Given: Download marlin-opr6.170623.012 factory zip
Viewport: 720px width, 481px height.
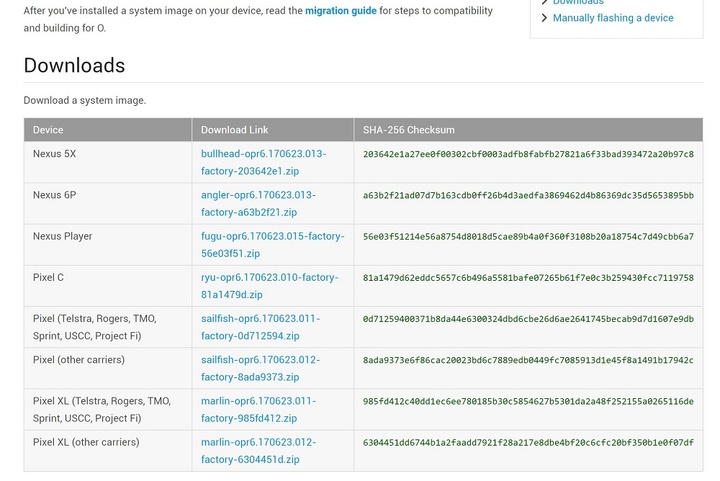Looking at the screenshot, I should 259,451.
